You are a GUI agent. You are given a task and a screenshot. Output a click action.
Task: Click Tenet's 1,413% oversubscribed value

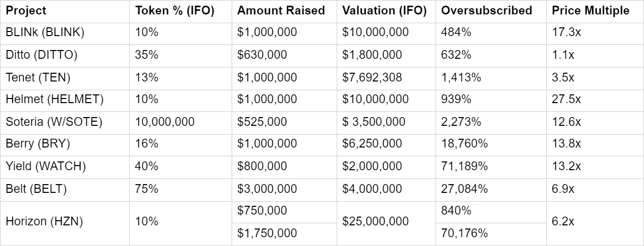click(461, 78)
